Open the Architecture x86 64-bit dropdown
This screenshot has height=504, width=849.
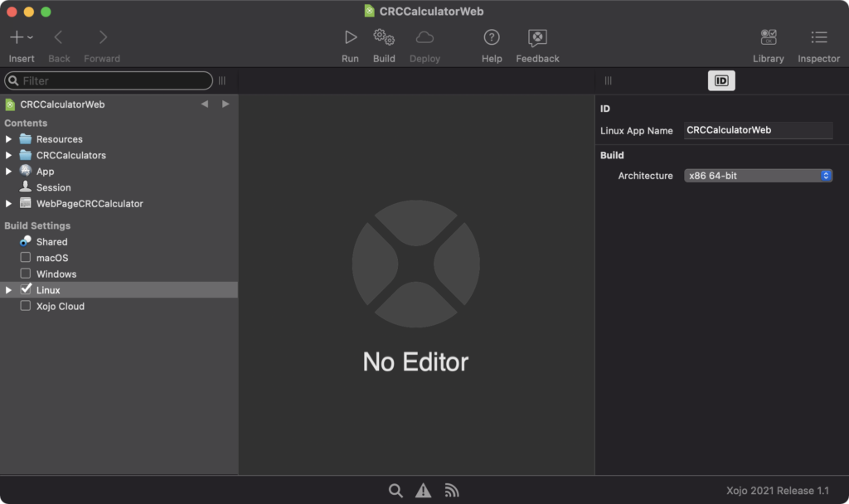[x=758, y=176]
